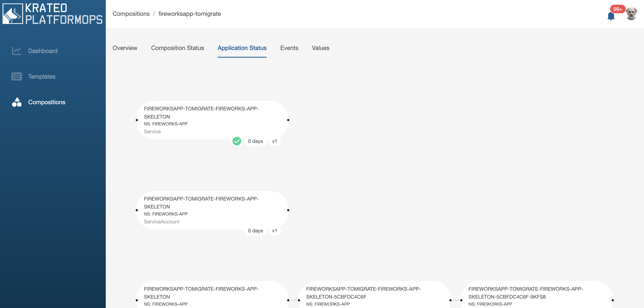Click the v1 badge on ServiceAccount node
The image size is (644, 308).
(x=274, y=231)
